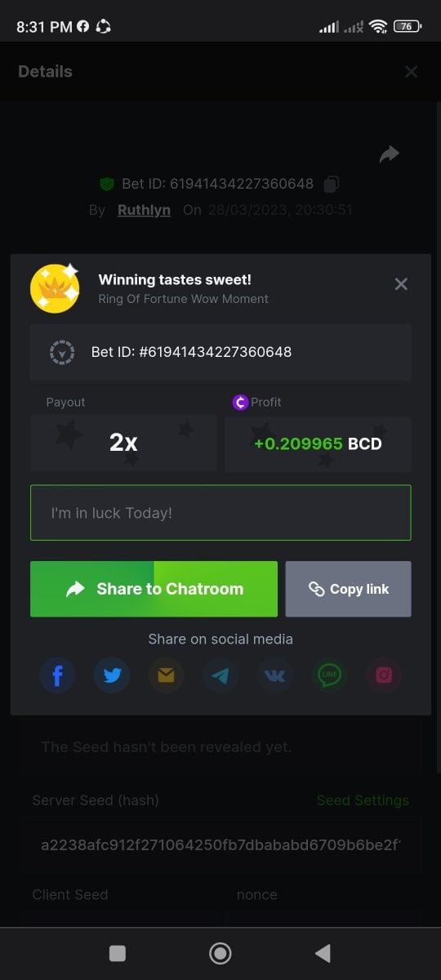Share win via LINE icon
This screenshot has width=441, height=980.
click(x=329, y=675)
